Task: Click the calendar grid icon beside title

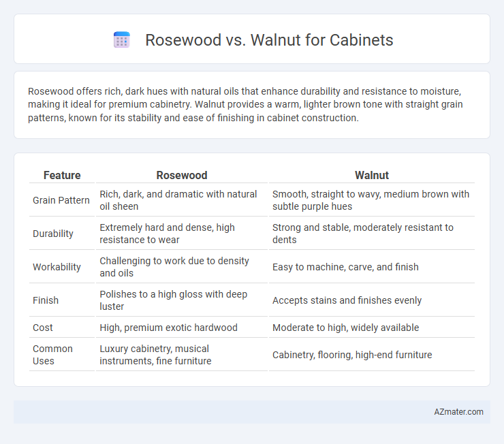Action: click(x=122, y=40)
